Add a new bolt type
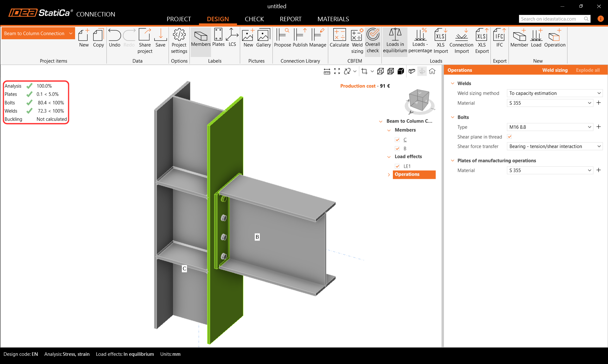The width and height of the screenshot is (608, 364). (x=598, y=127)
